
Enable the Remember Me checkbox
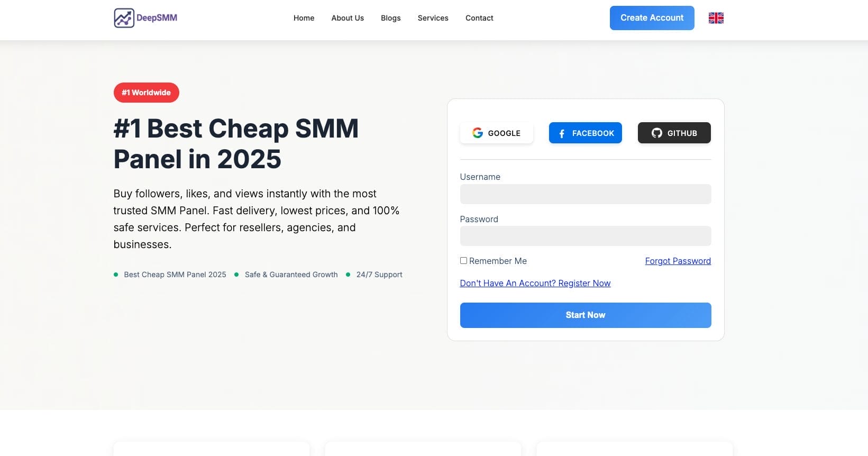[x=463, y=261]
